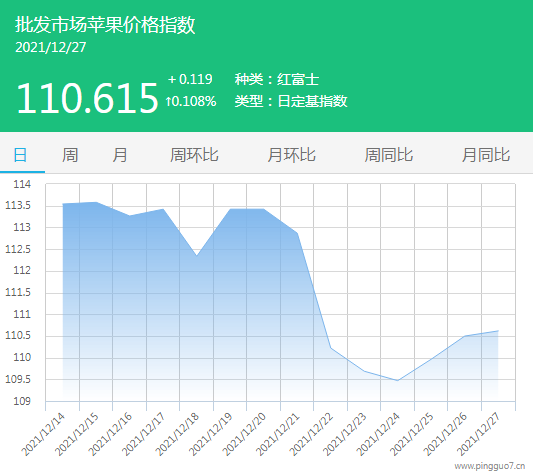Click the up-arrow 0.108% change indicator
The image size is (533, 475).
click(191, 101)
